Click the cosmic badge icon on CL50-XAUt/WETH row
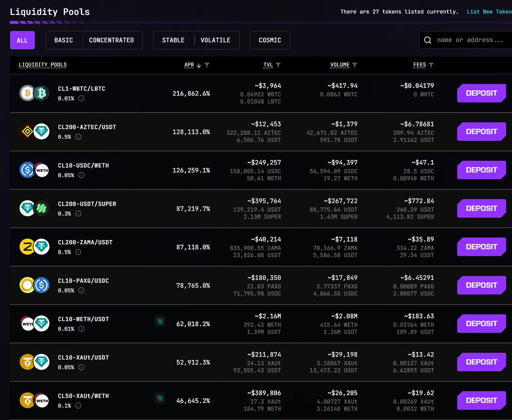Image resolution: width=512 pixels, height=420 pixels. pos(160,398)
